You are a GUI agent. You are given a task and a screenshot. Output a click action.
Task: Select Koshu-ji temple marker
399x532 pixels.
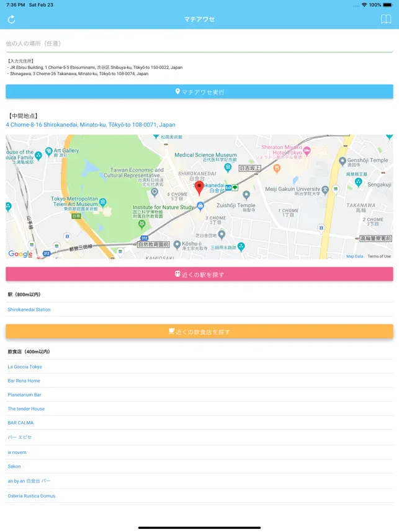coord(177,244)
